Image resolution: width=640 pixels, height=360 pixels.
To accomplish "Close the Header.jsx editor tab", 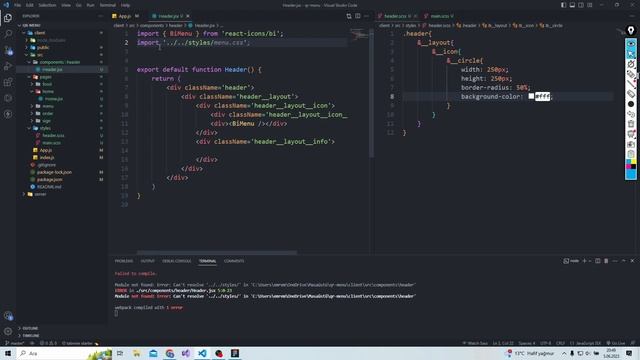I will [x=188, y=16].
